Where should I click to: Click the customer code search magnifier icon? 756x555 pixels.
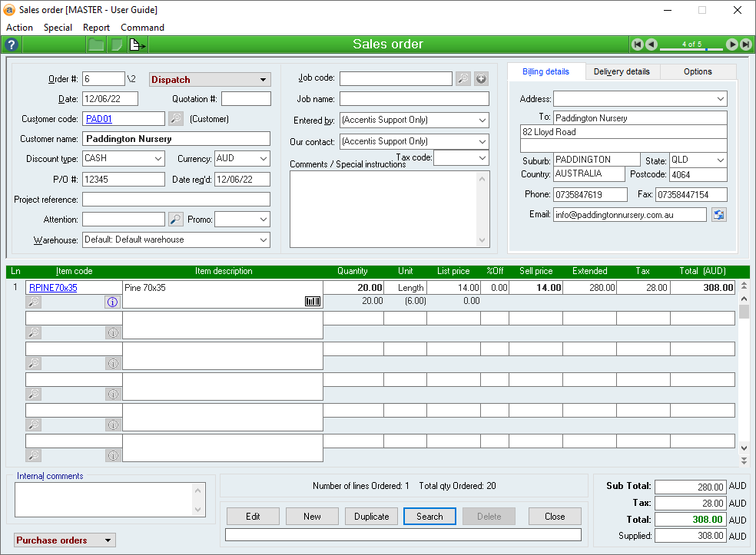(x=176, y=118)
